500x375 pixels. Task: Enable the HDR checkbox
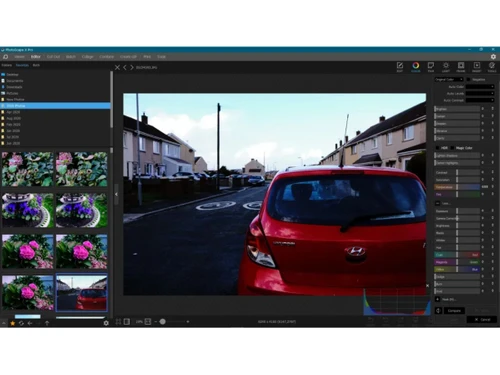[438, 148]
